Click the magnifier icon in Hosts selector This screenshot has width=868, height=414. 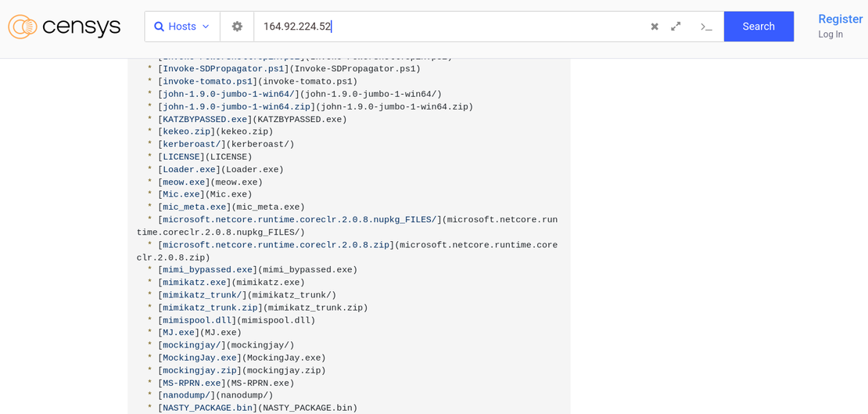(x=160, y=27)
